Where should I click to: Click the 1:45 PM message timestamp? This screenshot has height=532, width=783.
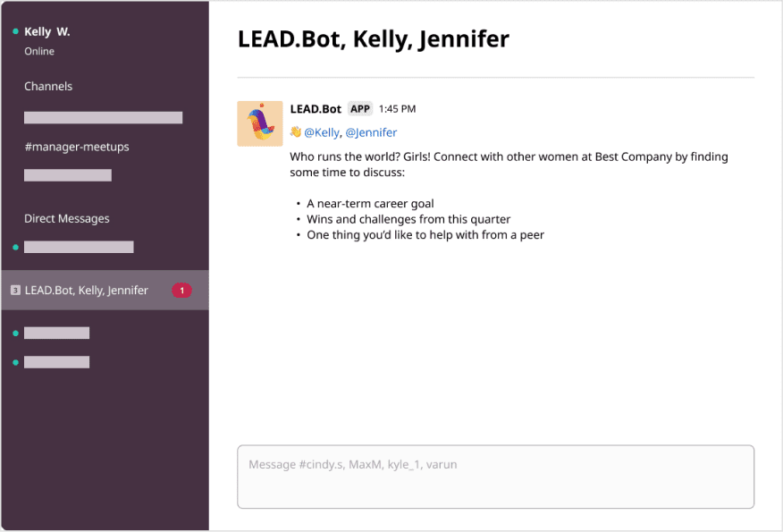point(397,109)
